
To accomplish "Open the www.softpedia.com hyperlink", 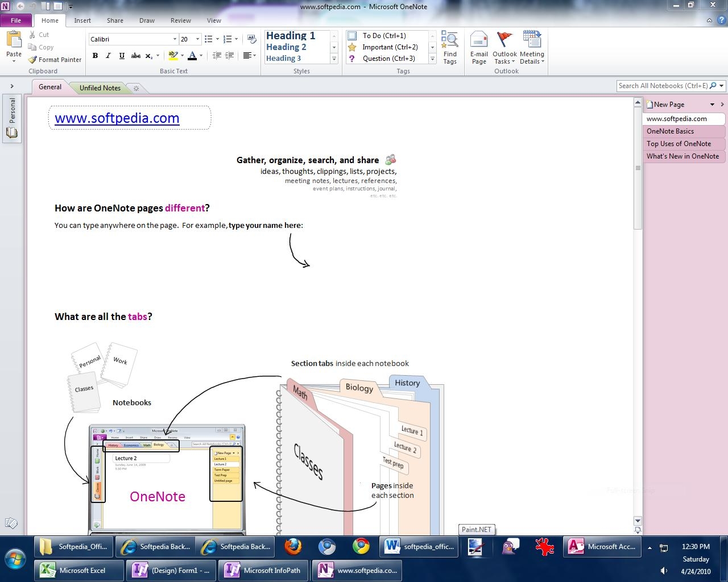I will pos(117,118).
